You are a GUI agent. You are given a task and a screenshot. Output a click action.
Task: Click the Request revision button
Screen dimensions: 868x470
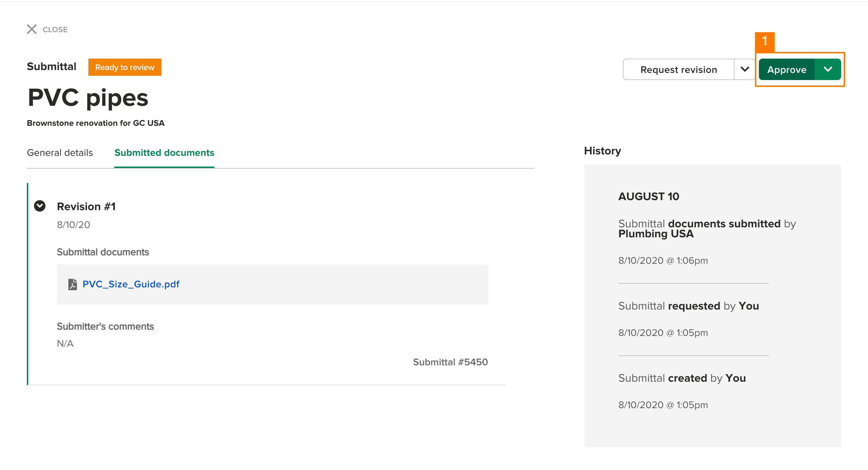[x=679, y=69]
